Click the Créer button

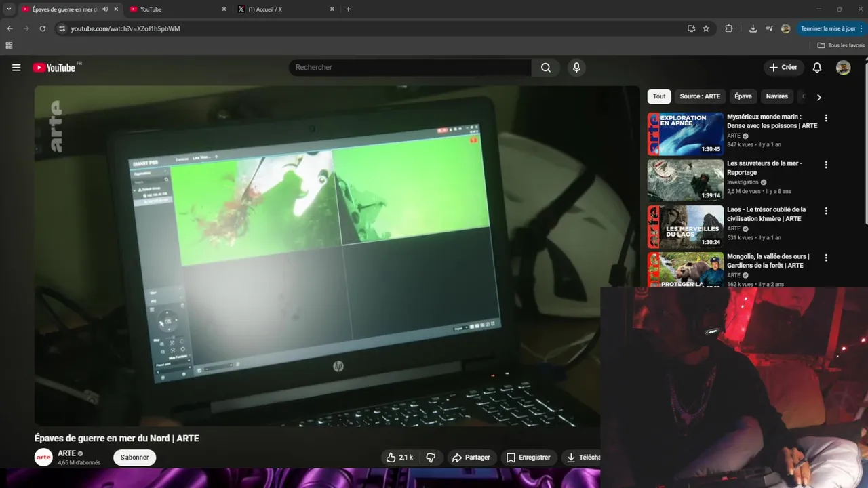point(783,68)
